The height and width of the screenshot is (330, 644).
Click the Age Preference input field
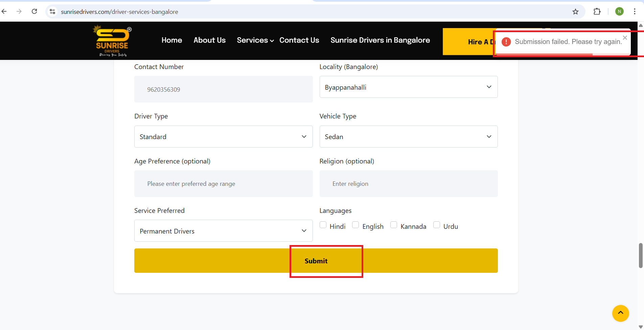223,184
